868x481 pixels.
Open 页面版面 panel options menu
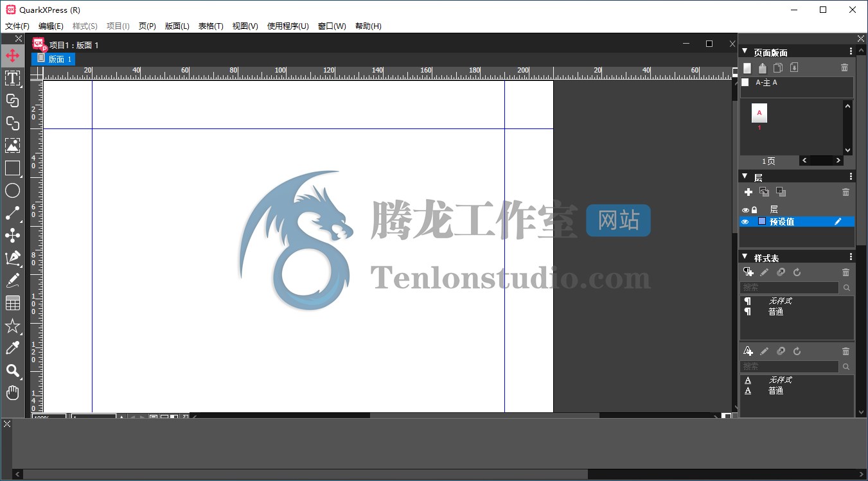pyautogui.click(x=851, y=51)
